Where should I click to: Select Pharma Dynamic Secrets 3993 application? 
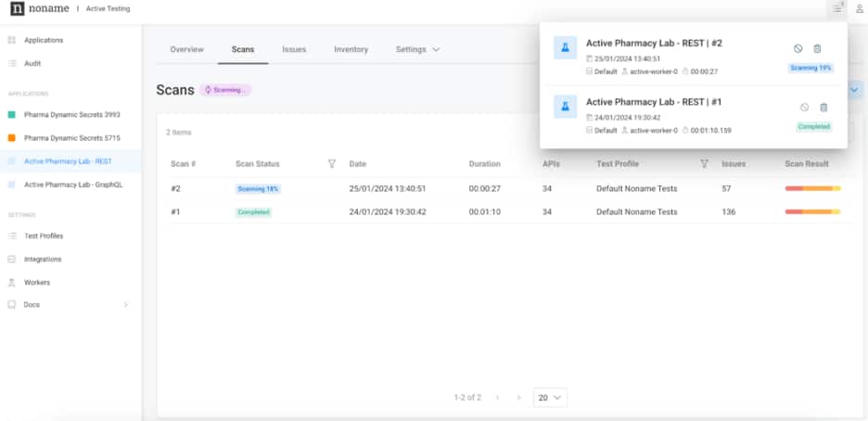(x=71, y=115)
